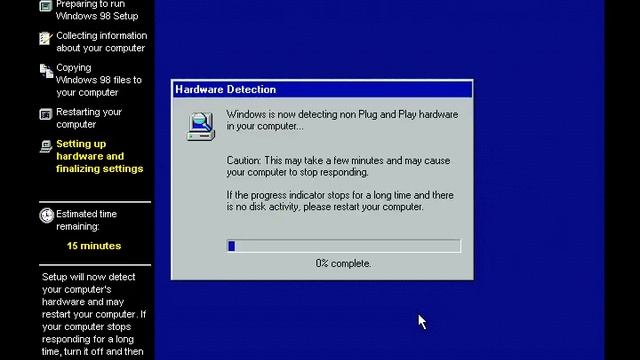This screenshot has height=360, width=640.
Task: Click the '15 minutes' time value
Action: point(94,246)
